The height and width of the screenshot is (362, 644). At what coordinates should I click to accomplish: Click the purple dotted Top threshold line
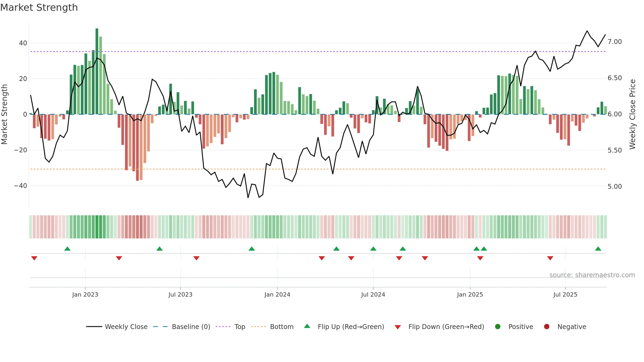(x=318, y=51)
